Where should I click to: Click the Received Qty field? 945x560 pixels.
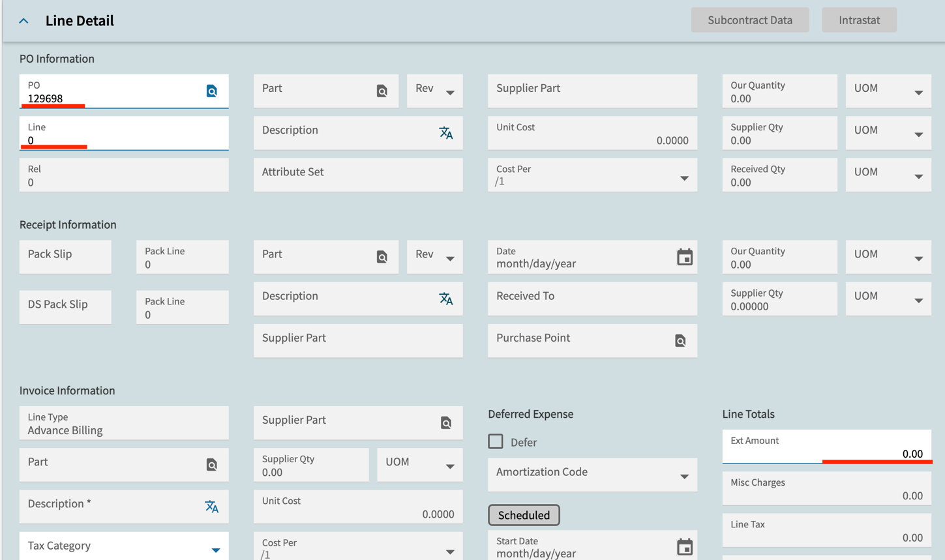[x=780, y=175]
